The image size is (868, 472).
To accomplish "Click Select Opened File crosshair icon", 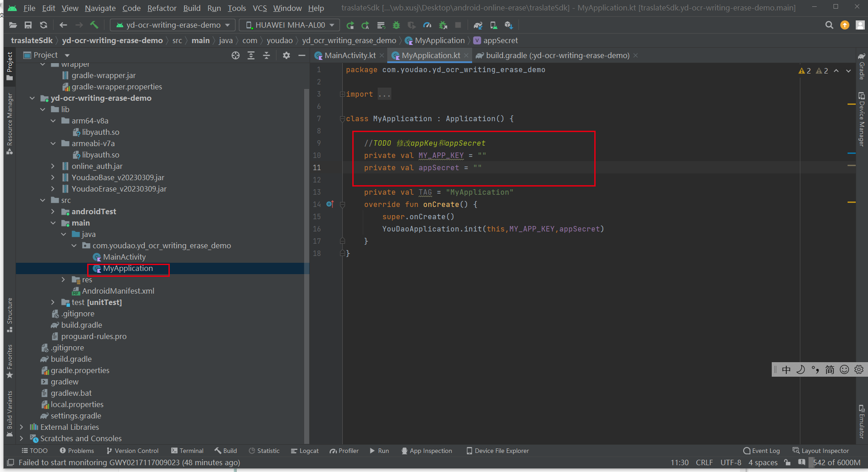I will click(x=235, y=55).
